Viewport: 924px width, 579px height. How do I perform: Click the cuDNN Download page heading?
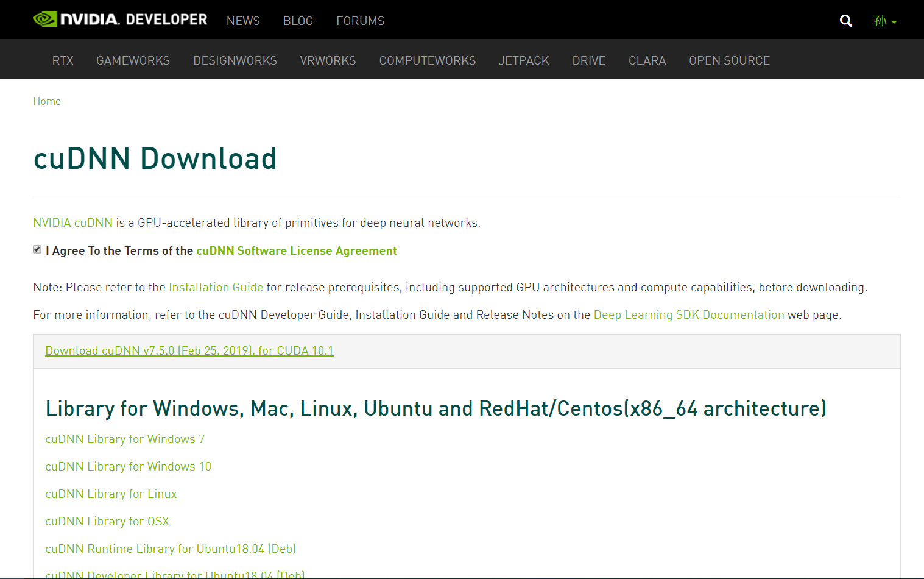155,158
